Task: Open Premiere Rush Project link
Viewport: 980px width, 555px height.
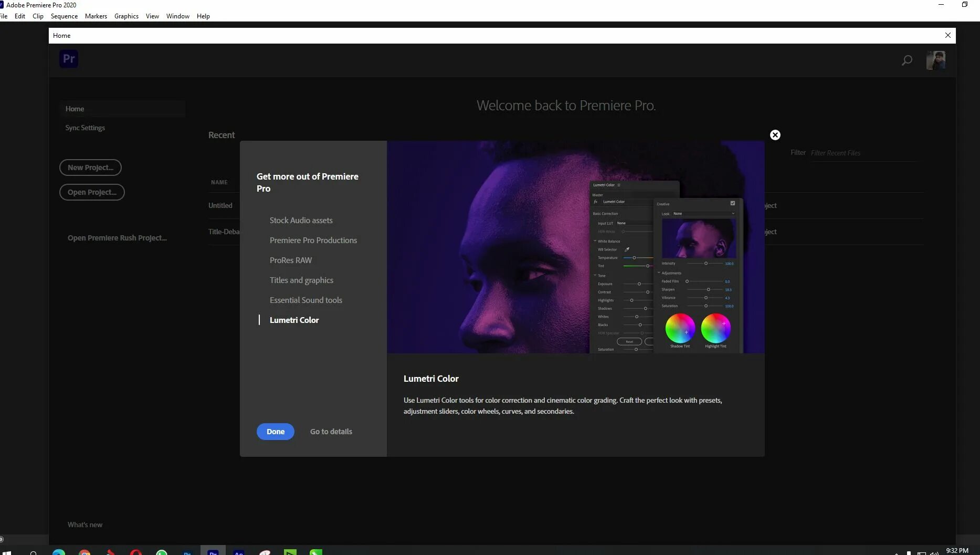Action: pyautogui.click(x=117, y=238)
